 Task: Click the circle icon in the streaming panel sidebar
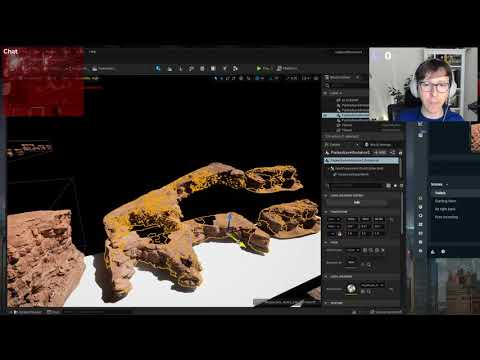tap(421, 216)
